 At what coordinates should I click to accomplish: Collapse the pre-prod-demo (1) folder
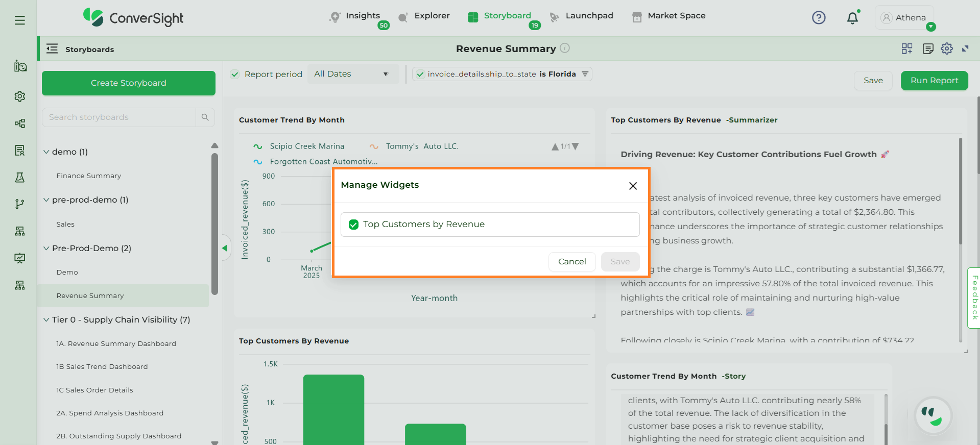[x=46, y=200]
